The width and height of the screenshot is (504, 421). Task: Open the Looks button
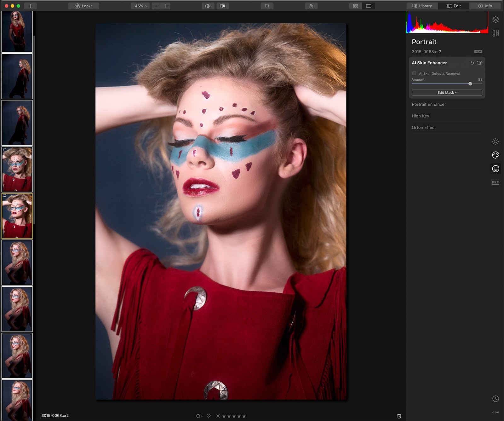point(84,6)
